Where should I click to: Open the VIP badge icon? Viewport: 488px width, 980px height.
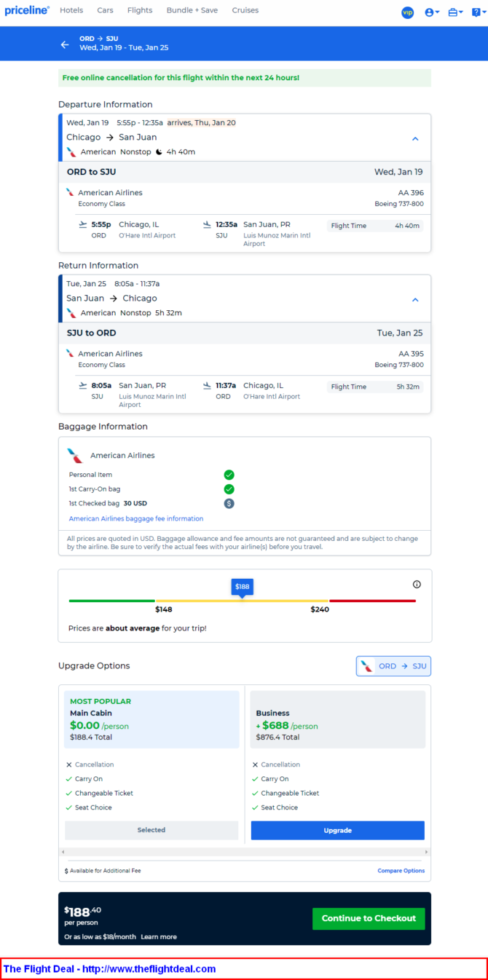407,12
